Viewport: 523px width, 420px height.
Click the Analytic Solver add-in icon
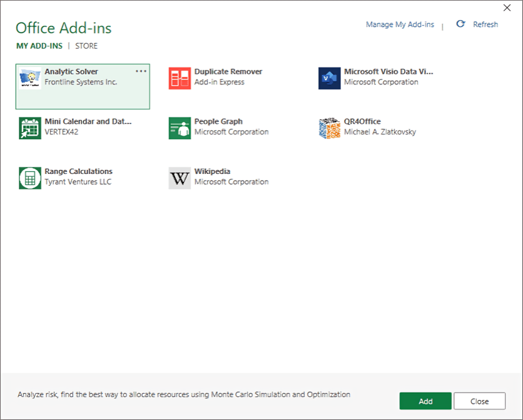tap(30, 78)
